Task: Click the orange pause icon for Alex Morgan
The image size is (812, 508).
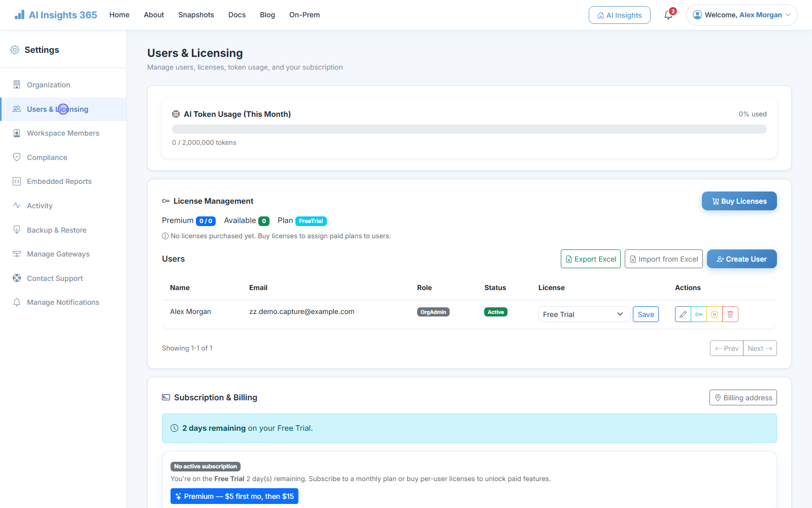Action: click(x=715, y=314)
